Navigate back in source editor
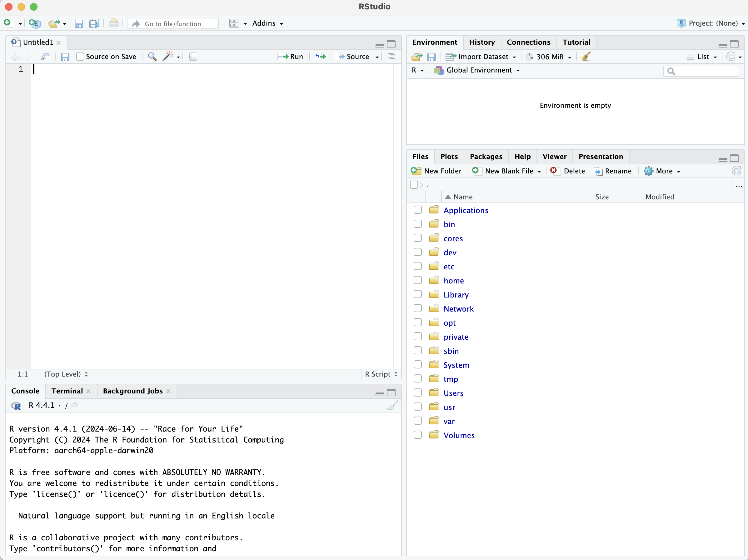This screenshot has height=560, width=748. click(15, 57)
